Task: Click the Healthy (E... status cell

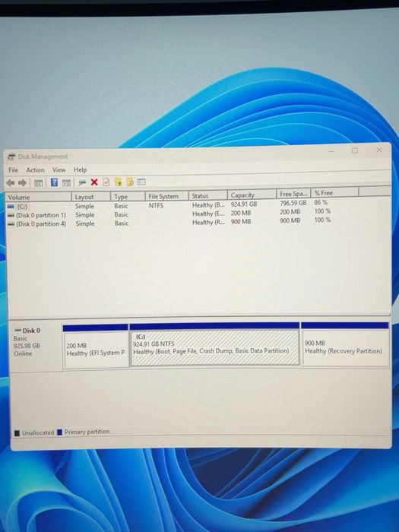Action: [208, 214]
